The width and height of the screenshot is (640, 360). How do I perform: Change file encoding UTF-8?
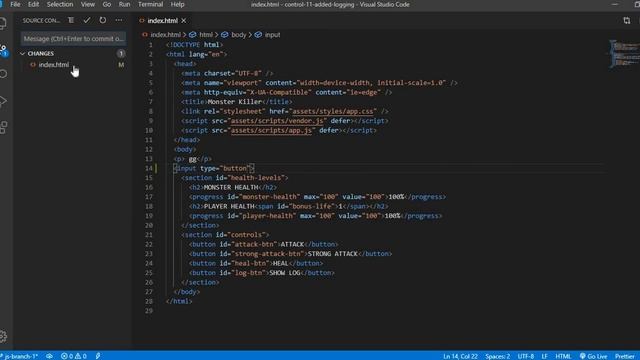(526, 356)
